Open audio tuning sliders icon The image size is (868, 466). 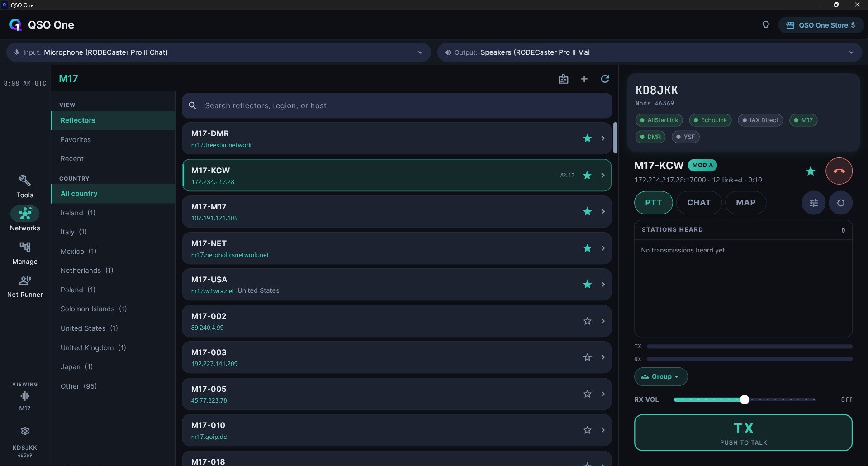click(x=813, y=203)
